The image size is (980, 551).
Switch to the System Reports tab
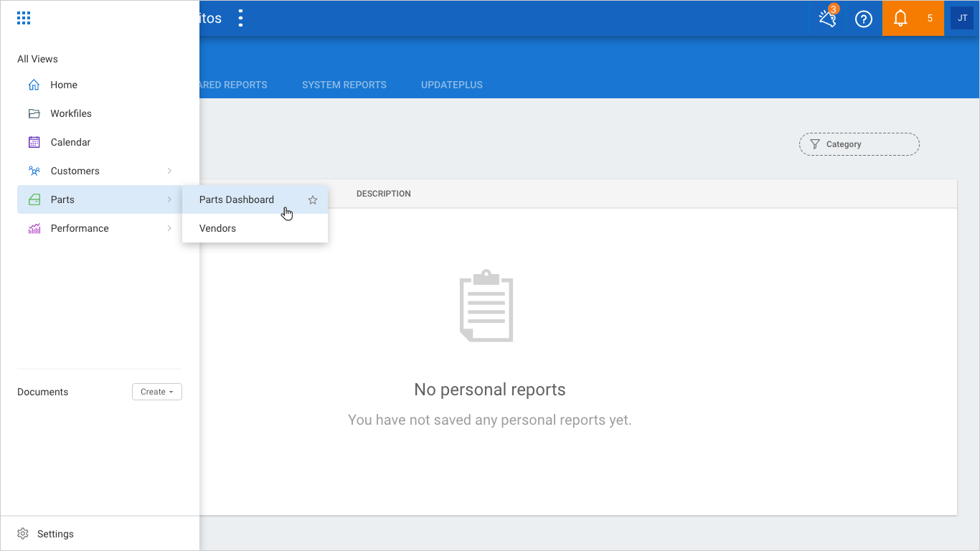pos(344,85)
